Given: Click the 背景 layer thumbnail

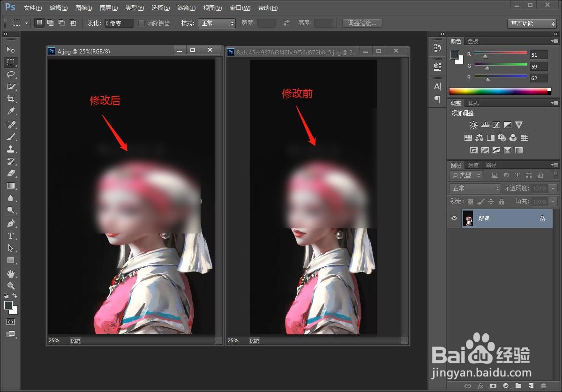Looking at the screenshot, I should point(468,218).
